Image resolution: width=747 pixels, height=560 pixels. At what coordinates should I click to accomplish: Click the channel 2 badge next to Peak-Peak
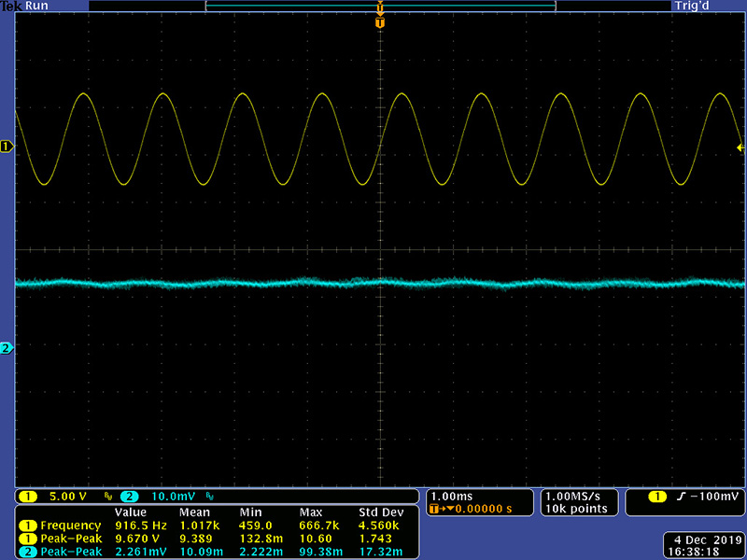(x=28, y=552)
